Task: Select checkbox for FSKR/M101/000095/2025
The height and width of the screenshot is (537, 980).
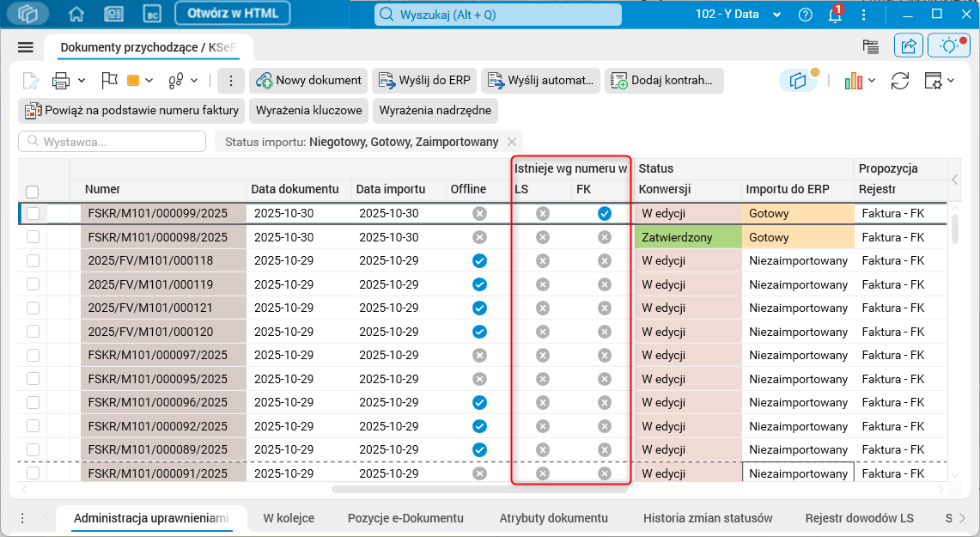Action: 33,379
